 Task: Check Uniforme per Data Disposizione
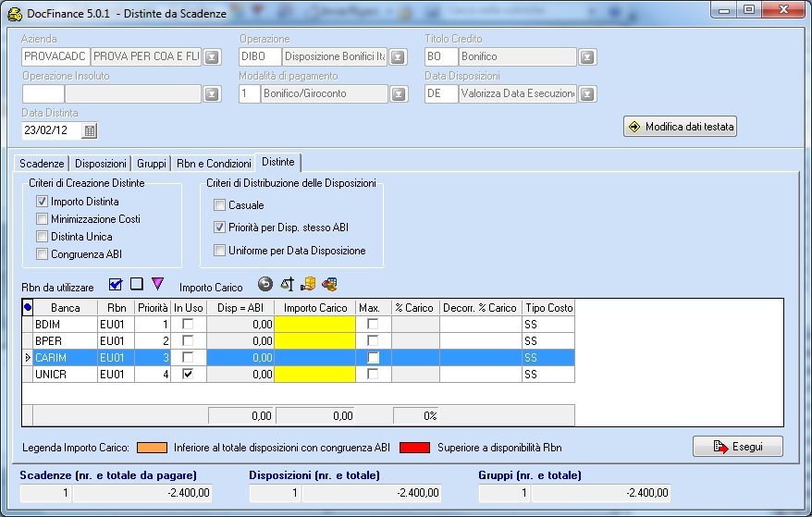(219, 251)
